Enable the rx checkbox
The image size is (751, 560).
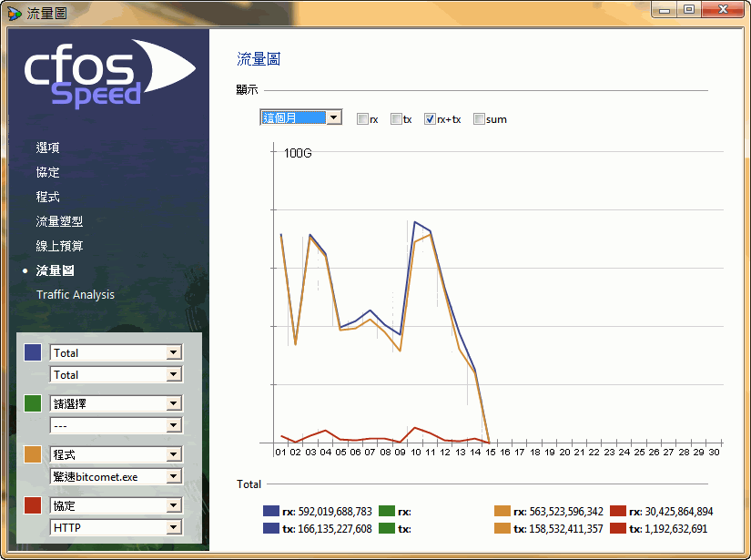point(362,119)
